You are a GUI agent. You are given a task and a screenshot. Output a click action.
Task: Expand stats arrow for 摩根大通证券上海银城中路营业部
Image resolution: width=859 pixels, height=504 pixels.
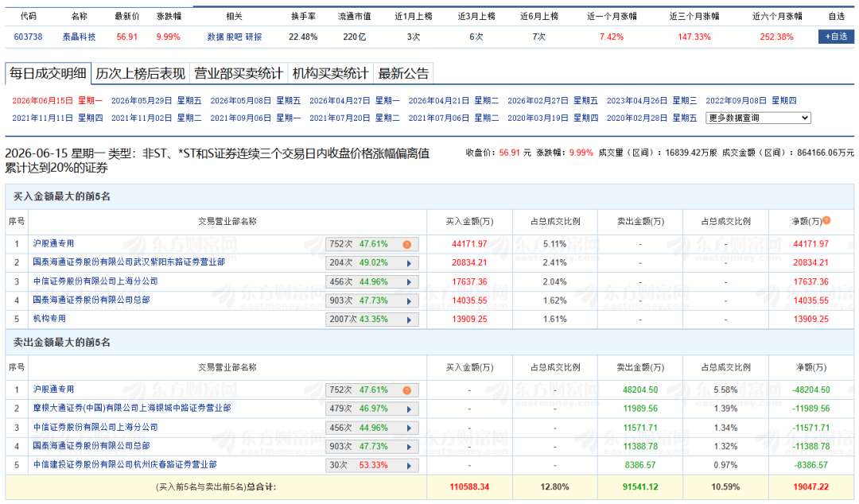(x=409, y=409)
